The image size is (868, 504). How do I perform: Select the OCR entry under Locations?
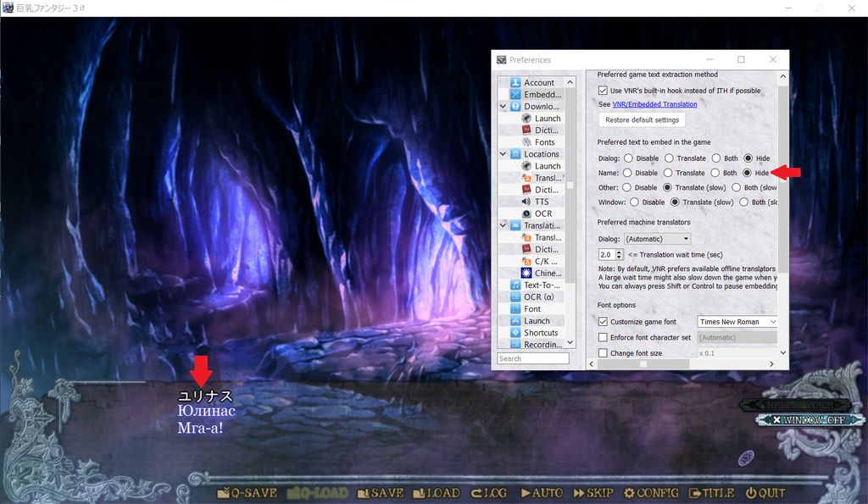coord(542,213)
